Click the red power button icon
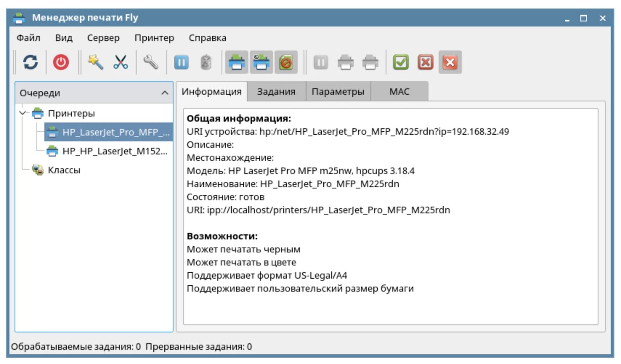The height and width of the screenshot is (364, 621). pyautogui.click(x=61, y=62)
